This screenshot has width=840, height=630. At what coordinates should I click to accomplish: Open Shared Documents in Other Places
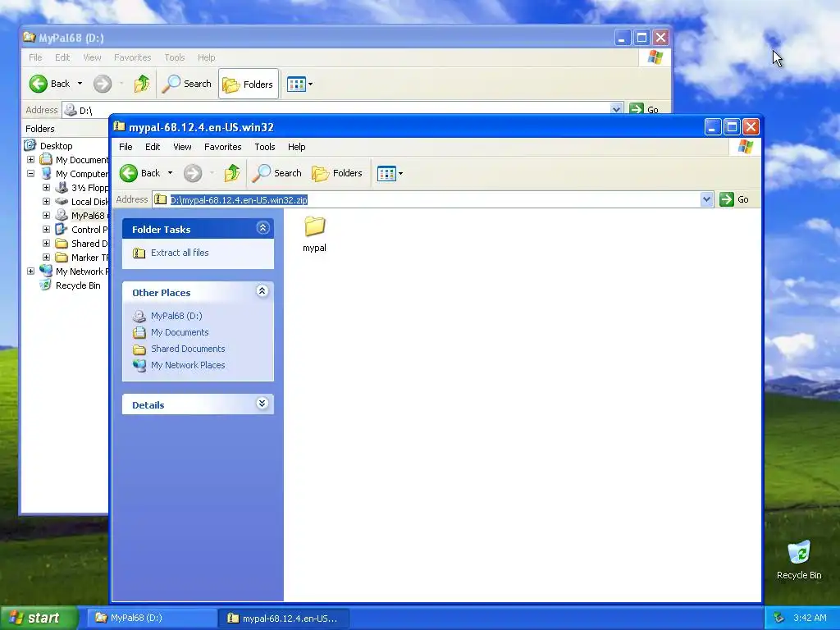(x=188, y=349)
